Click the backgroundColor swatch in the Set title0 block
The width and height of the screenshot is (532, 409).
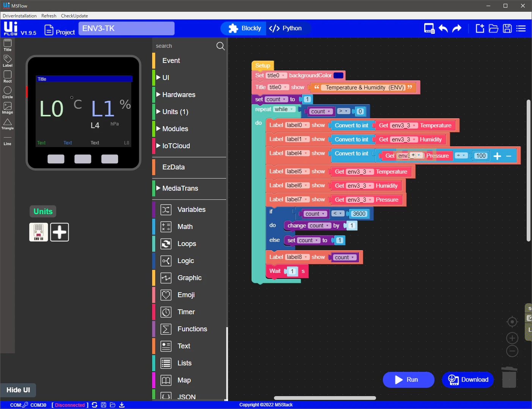338,75
